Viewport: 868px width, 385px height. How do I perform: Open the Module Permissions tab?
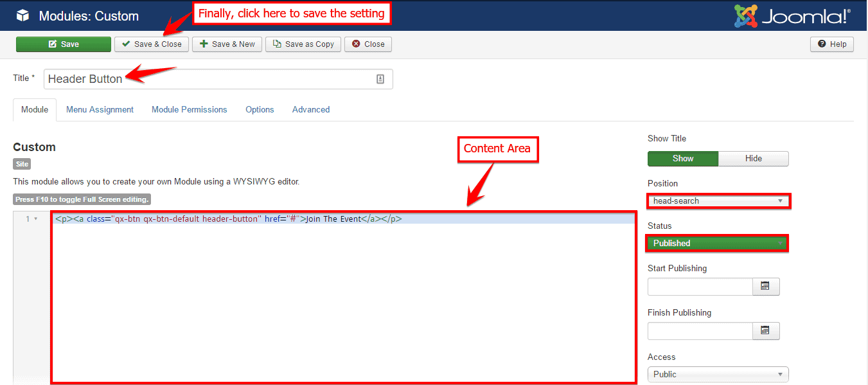click(x=189, y=110)
